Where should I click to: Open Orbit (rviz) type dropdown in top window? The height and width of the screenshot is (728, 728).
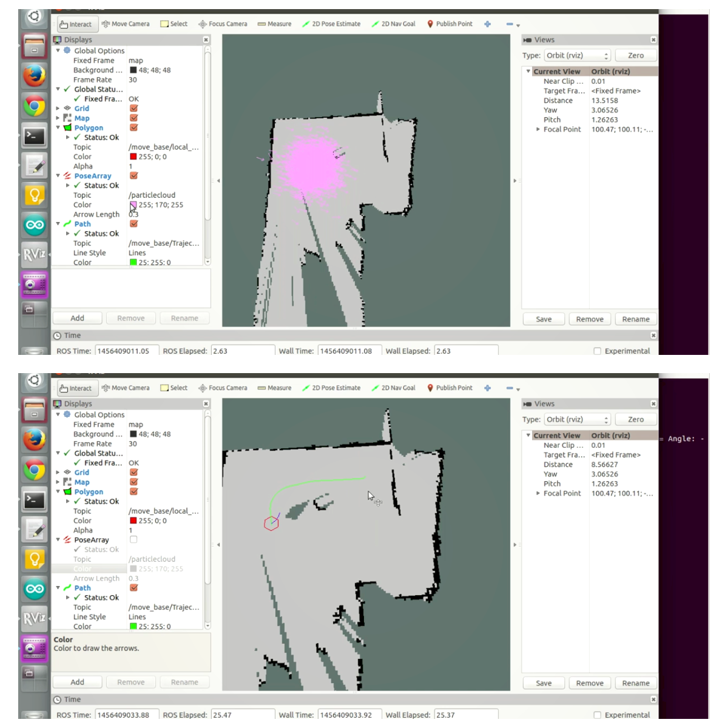tap(577, 56)
